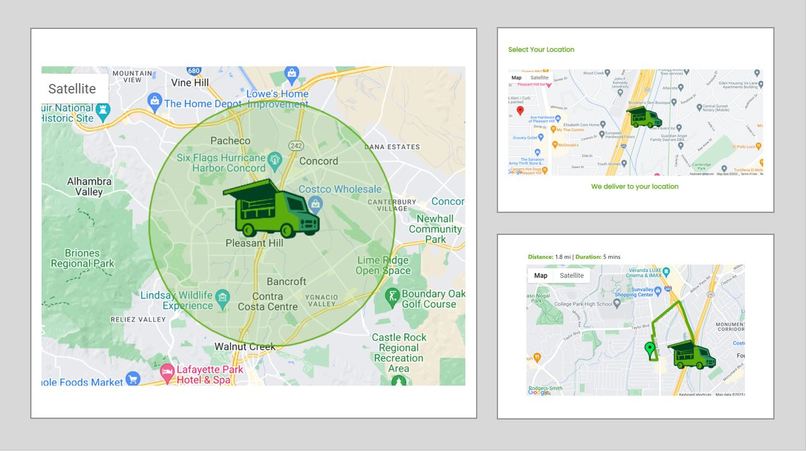The image size is (806, 451).
Task: Click Boundary Oak Golf Course pin
Action: pyautogui.click(x=392, y=298)
